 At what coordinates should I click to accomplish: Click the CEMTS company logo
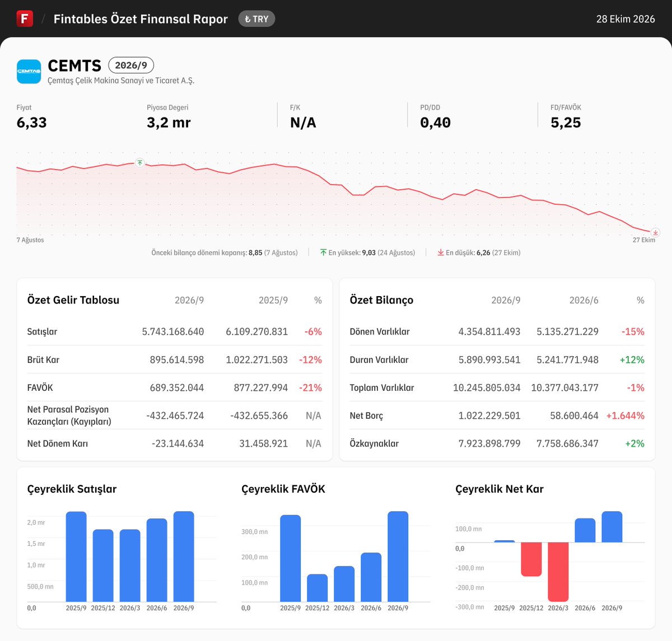point(29,71)
